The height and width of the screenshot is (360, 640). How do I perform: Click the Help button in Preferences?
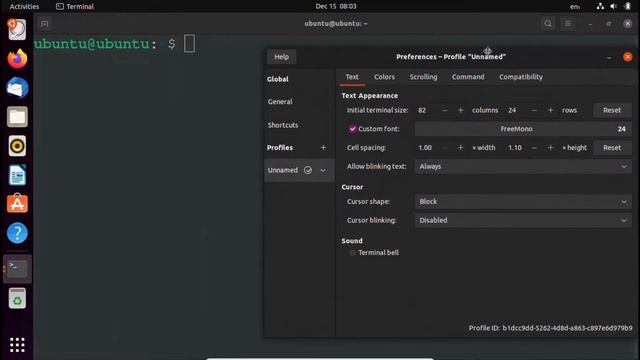click(281, 57)
